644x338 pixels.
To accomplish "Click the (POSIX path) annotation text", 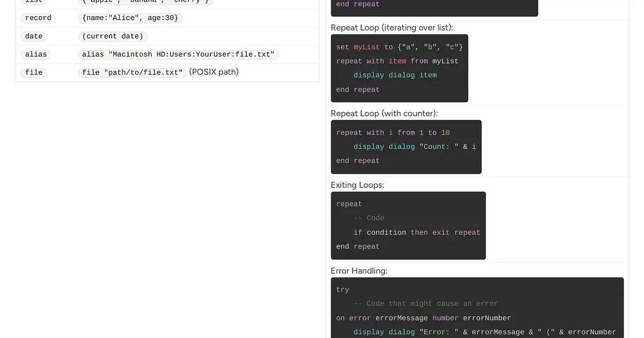I will [x=214, y=72].
